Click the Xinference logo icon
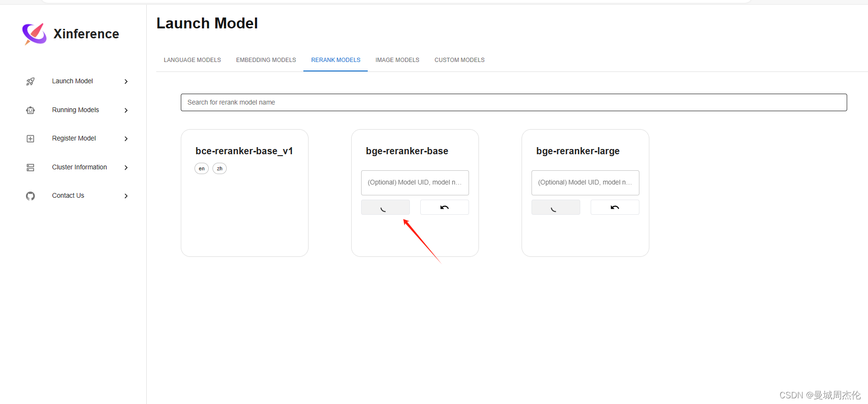 35,34
